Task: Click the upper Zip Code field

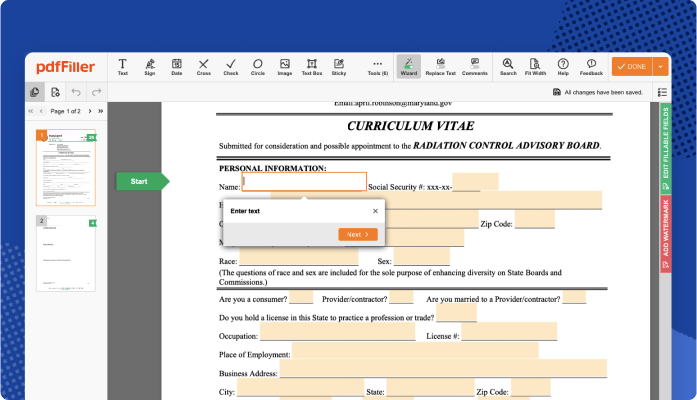Action: click(x=535, y=220)
